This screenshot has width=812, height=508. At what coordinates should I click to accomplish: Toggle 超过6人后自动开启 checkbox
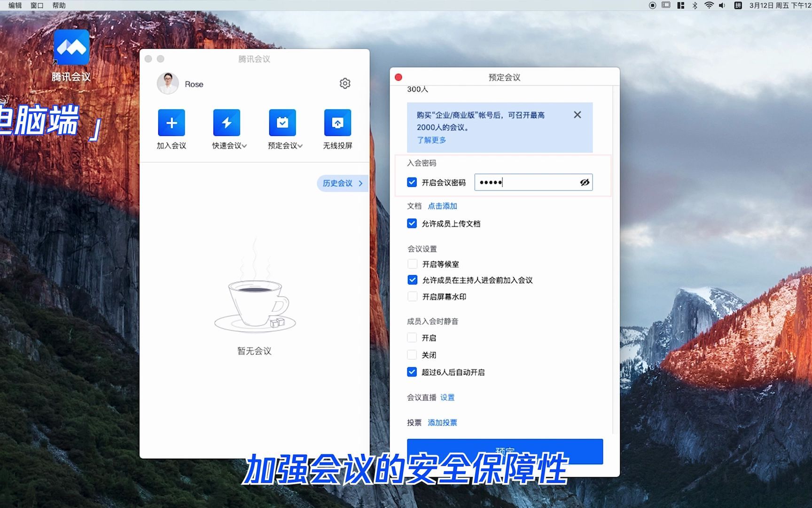pyautogui.click(x=412, y=372)
